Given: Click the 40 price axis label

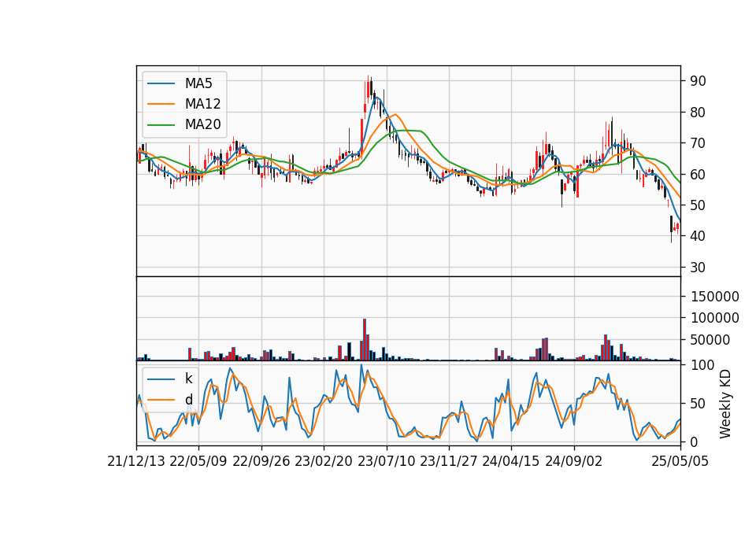Looking at the screenshot, I should click(x=698, y=236).
